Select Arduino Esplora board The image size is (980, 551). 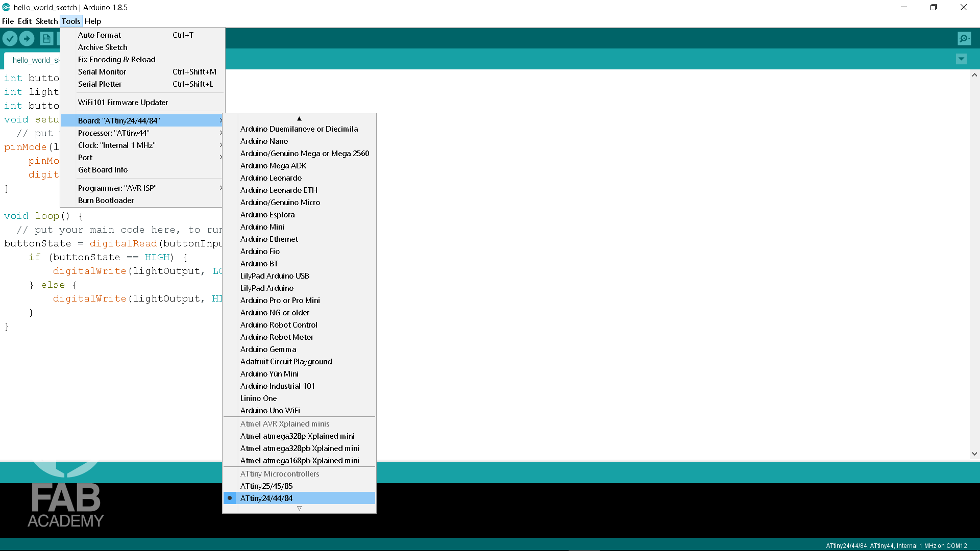(x=299, y=215)
